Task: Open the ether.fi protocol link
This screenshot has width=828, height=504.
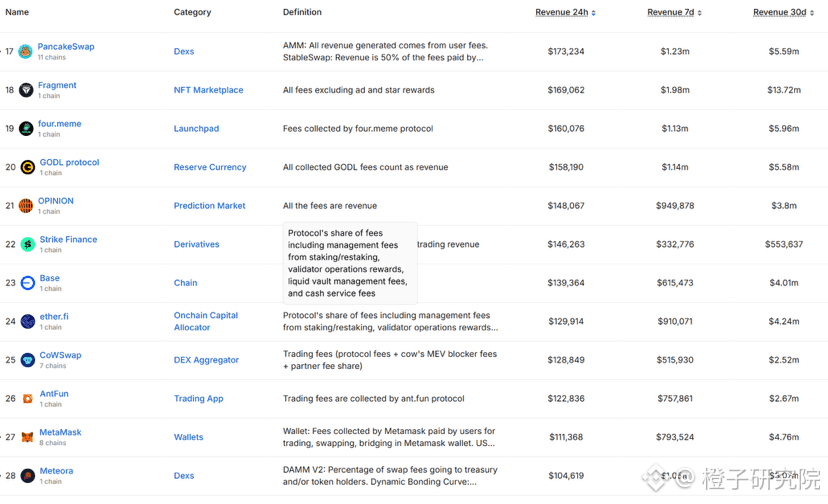Action: (54, 316)
